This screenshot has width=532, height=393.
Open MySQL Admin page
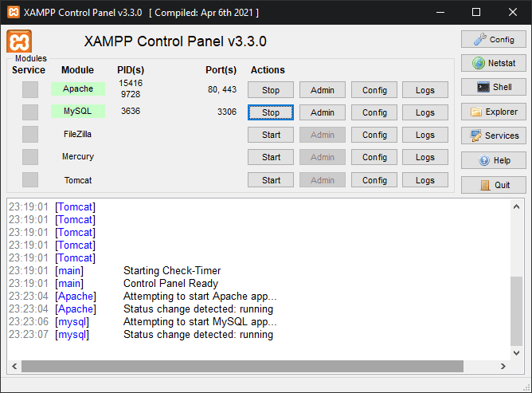point(323,112)
